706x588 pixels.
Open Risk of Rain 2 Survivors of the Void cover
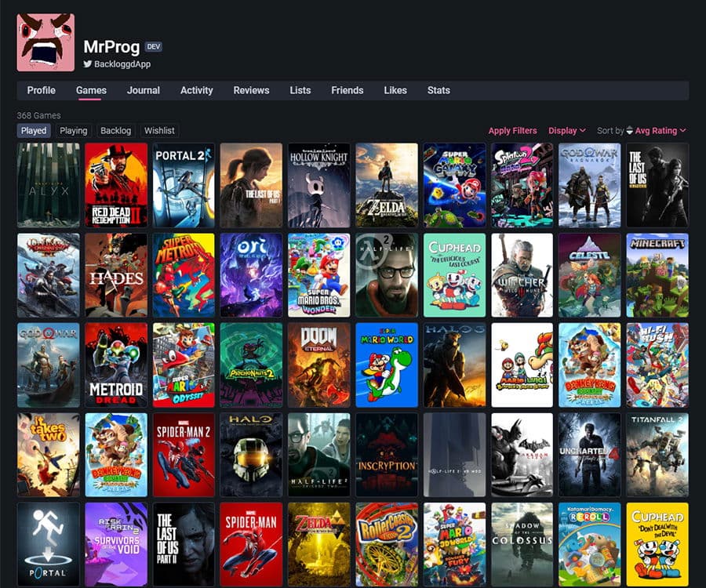tap(116, 545)
